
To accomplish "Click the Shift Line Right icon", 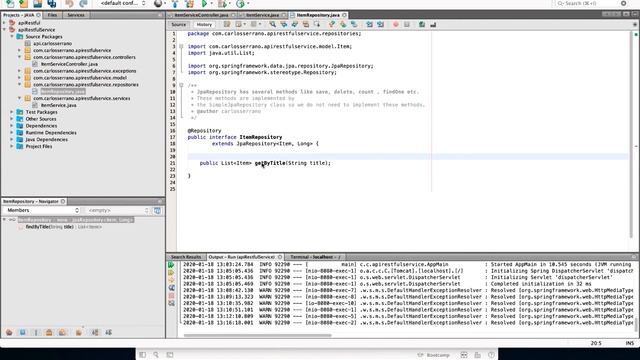I will pos(380,24).
